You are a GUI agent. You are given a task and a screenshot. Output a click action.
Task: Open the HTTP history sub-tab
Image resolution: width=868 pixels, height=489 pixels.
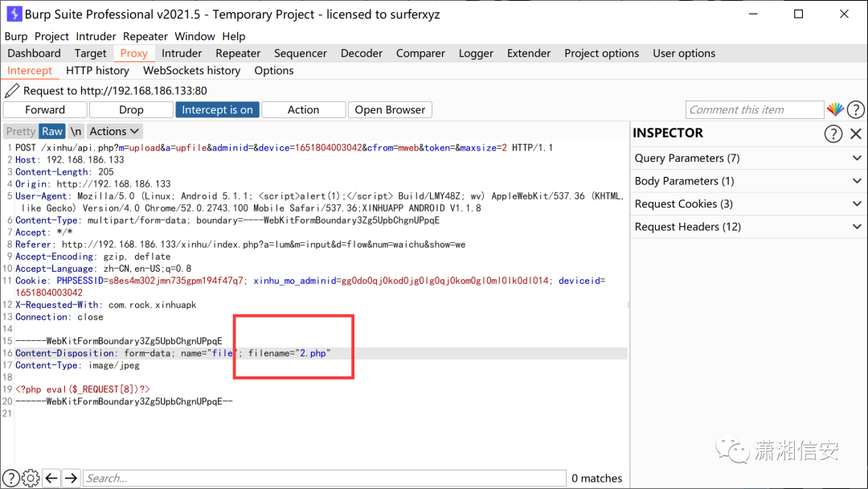point(97,70)
